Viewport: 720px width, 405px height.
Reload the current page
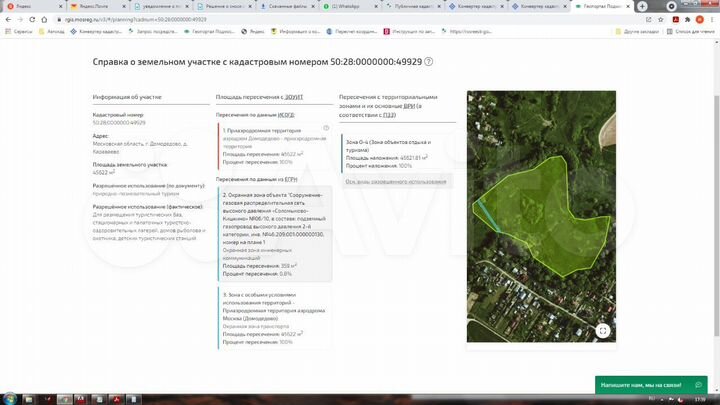tap(32, 20)
